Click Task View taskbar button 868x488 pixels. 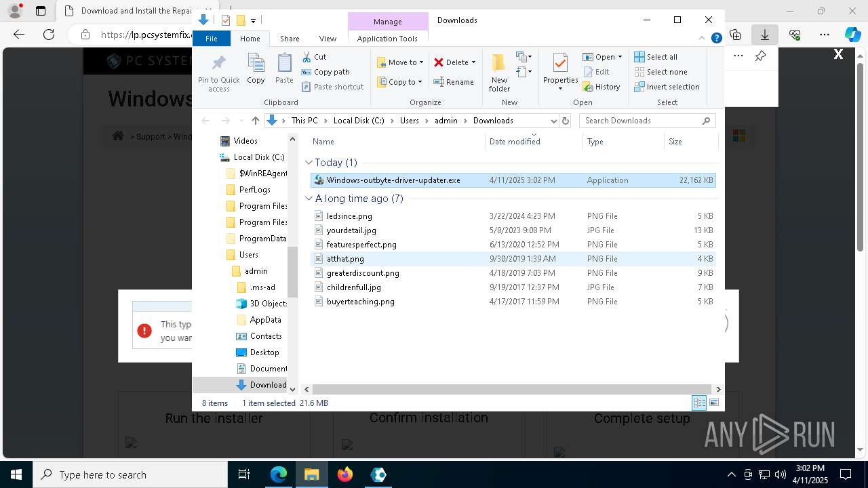244,474
